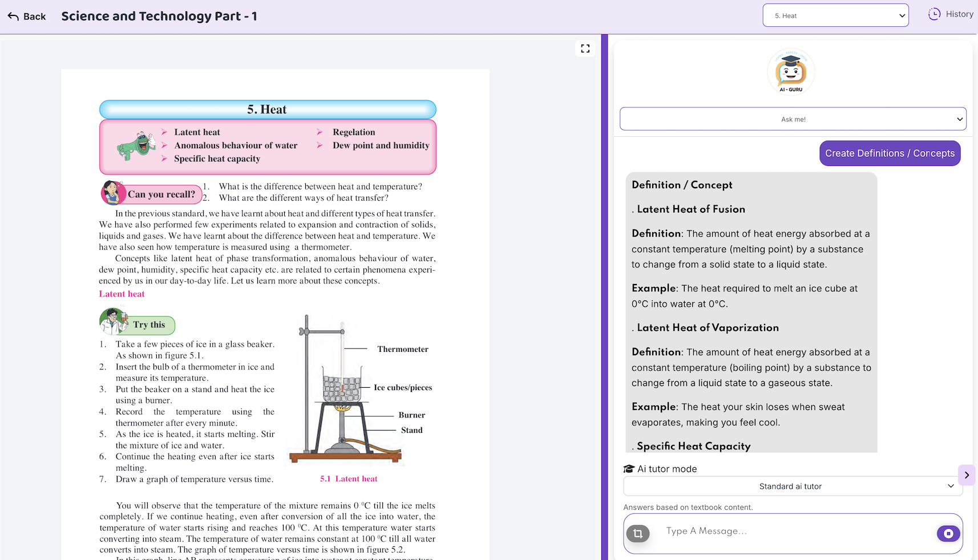This screenshot has width=978, height=560.
Task: Click the purple record button in message box
Action: [x=948, y=534]
